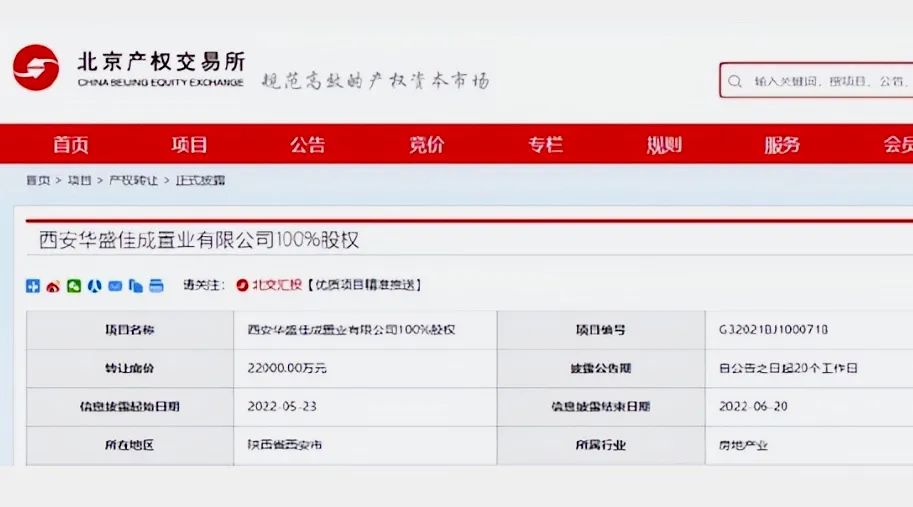Click the title 西安华盛佳成置业有限公司100%股权
Viewport: 913px width, 507px height.
click(199, 240)
